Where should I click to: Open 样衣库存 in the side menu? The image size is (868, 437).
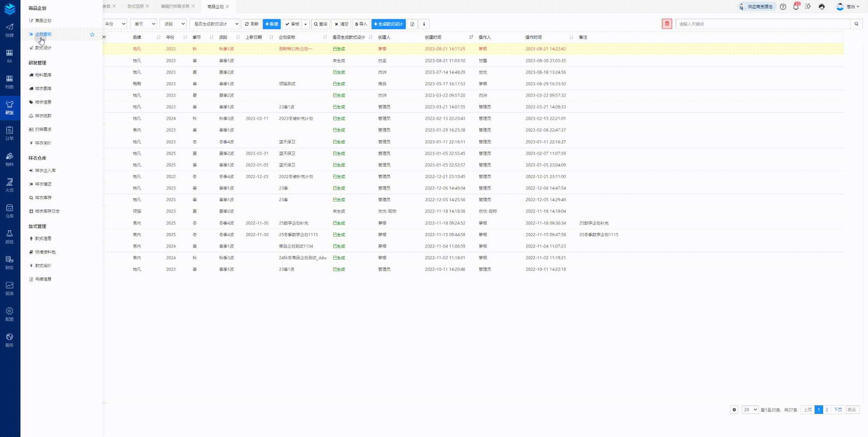tap(43, 198)
